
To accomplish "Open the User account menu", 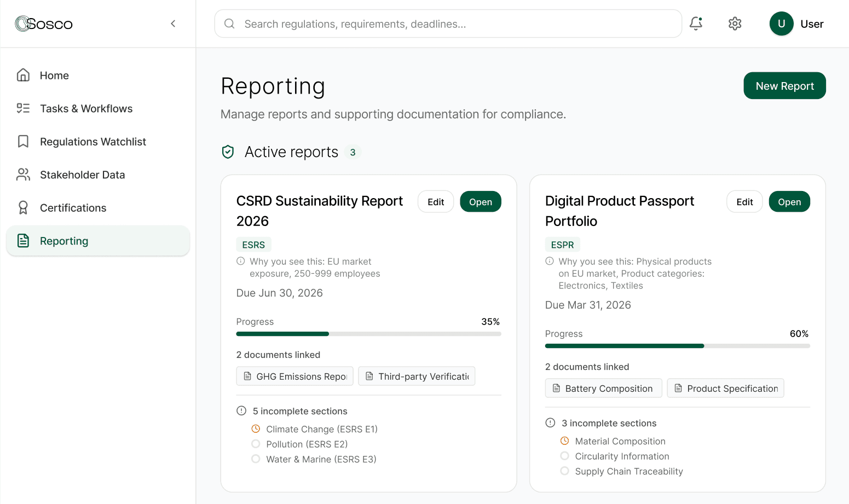I will coord(797,24).
